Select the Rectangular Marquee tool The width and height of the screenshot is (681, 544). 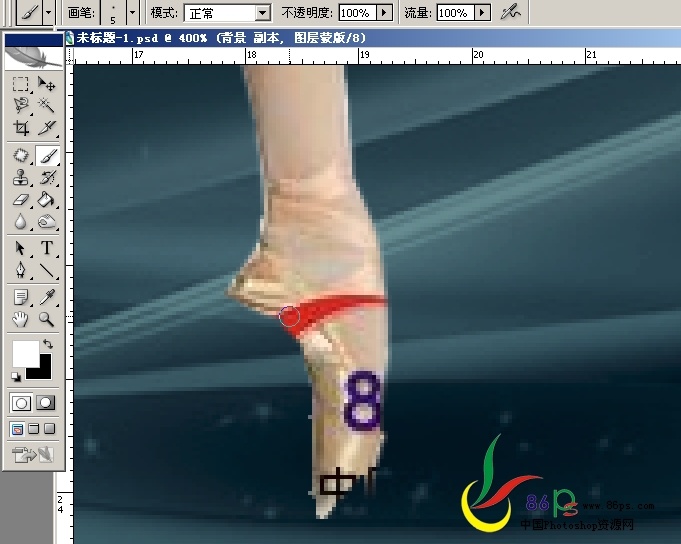[21, 84]
